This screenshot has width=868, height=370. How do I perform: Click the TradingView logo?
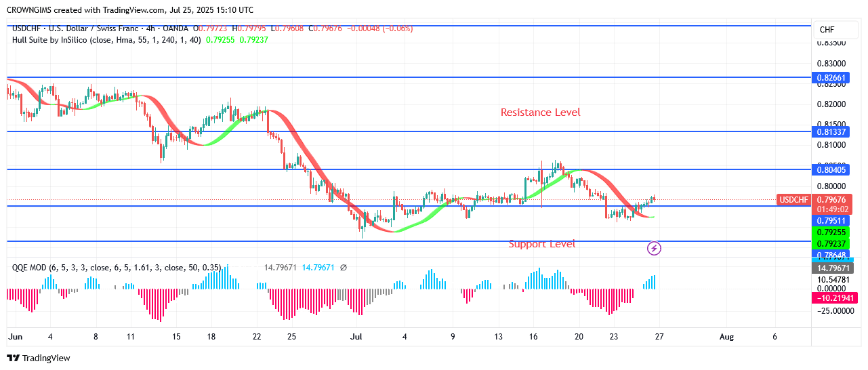(39, 358)
